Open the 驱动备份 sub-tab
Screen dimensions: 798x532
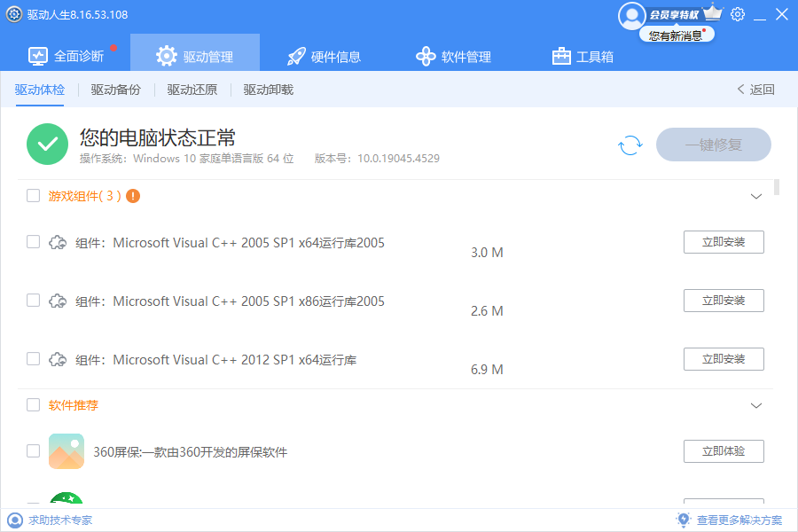tap(116, 90)
